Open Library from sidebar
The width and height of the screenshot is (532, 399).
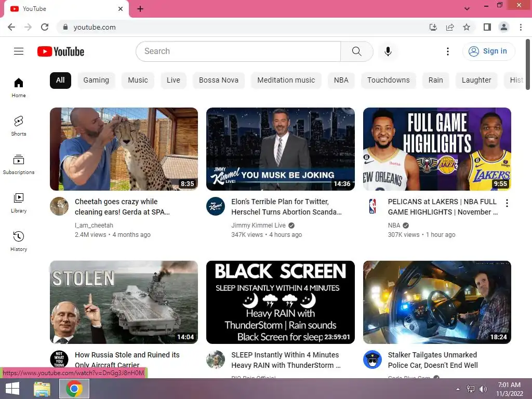click(x=19, y=203)
